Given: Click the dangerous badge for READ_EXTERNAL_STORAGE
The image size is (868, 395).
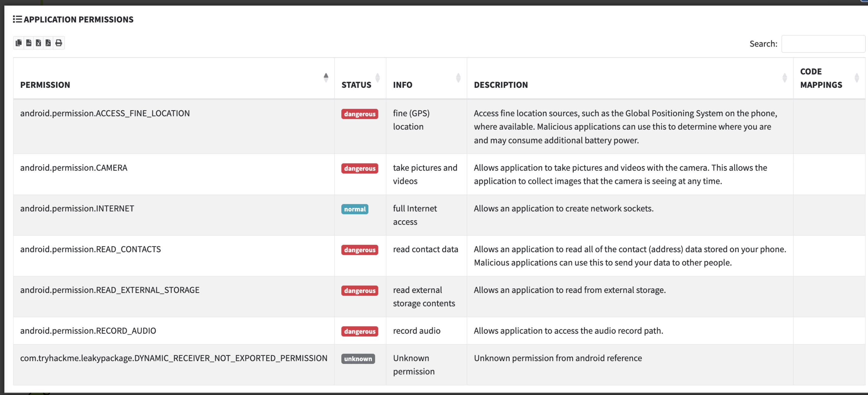Looking at the screenshot, I should click(360, 290).
